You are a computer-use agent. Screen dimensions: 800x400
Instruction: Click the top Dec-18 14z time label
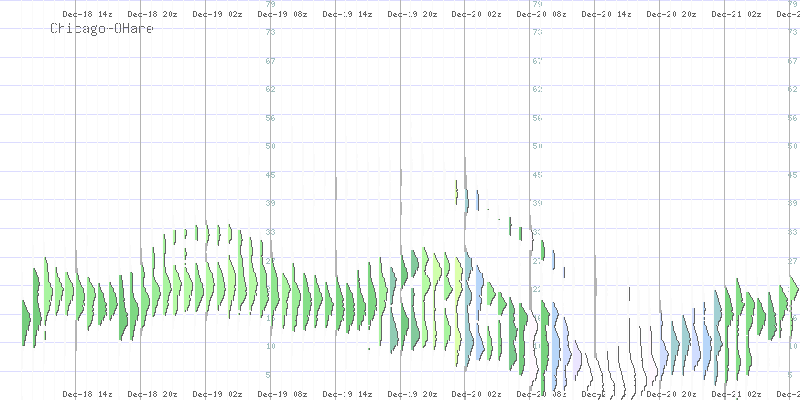[x=85, y=15]
